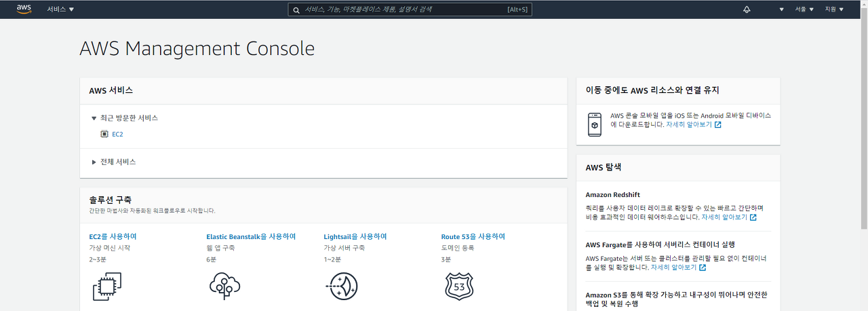Click the 이동 중에도 AWS 리소스와 연결 유지 heading
The height and width of the screenshot is (311, 868).
[x=652, y=90]
